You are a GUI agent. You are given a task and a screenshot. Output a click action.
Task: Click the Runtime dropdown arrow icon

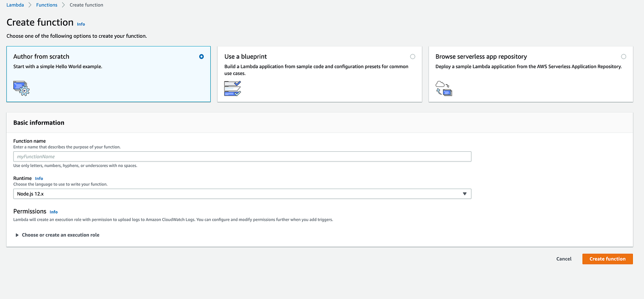coord(465,194)
